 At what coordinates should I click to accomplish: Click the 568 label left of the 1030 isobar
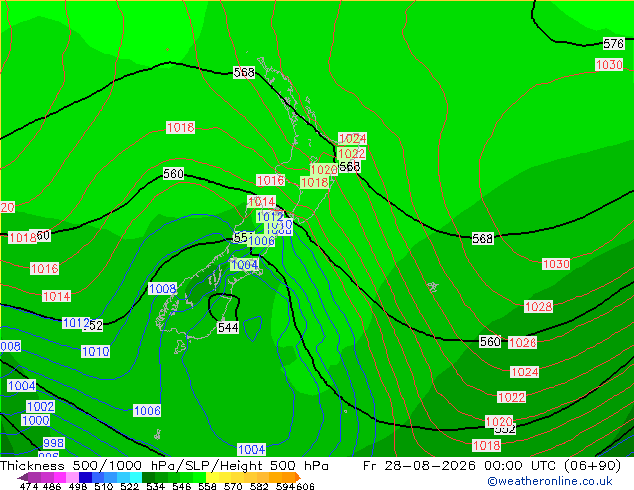483,239
